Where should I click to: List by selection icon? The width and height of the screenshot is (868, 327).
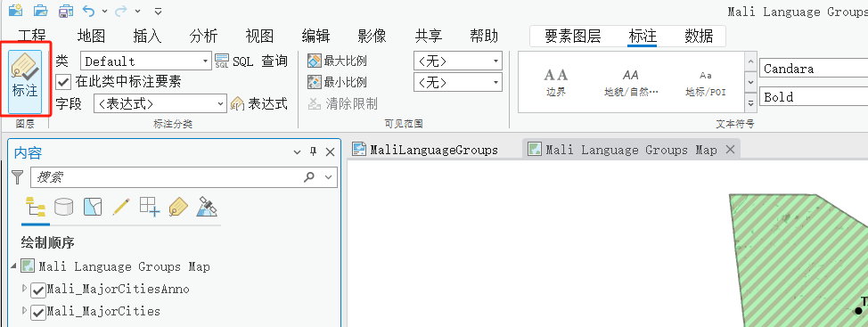tap(93, 207)
